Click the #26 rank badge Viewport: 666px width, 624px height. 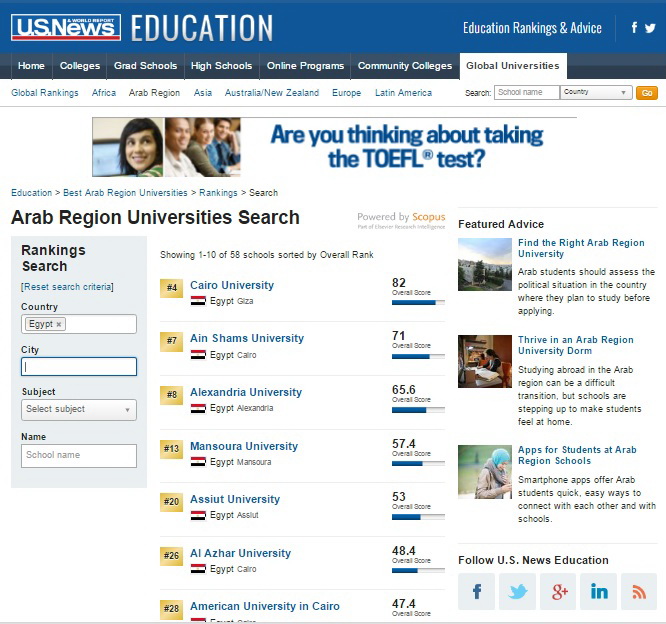pyautogui.click(x=172, y=556)
